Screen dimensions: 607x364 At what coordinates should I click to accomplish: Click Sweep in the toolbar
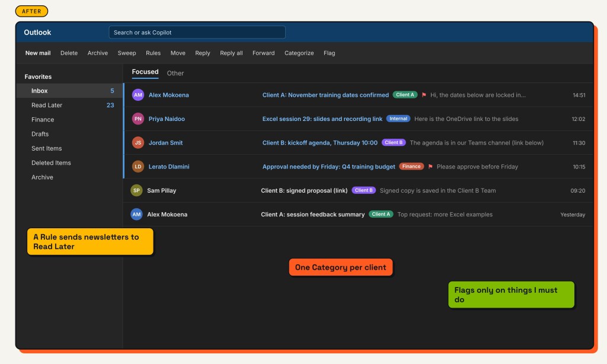click(127, 53)
